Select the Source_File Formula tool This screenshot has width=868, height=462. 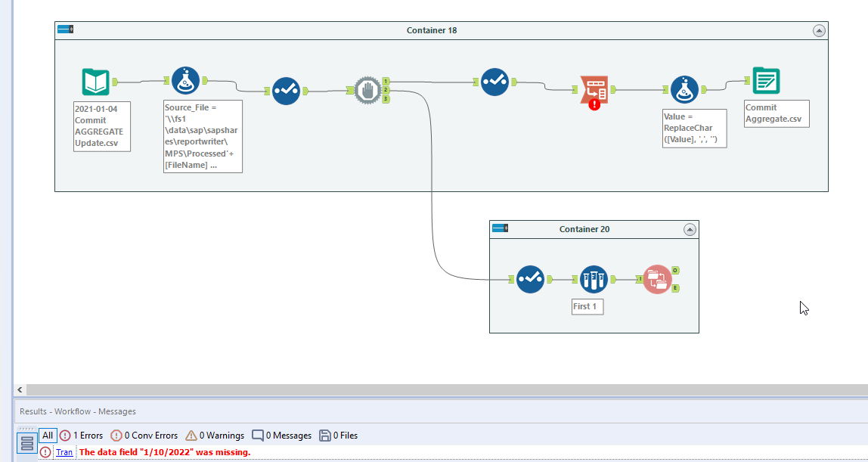[185, 79]
